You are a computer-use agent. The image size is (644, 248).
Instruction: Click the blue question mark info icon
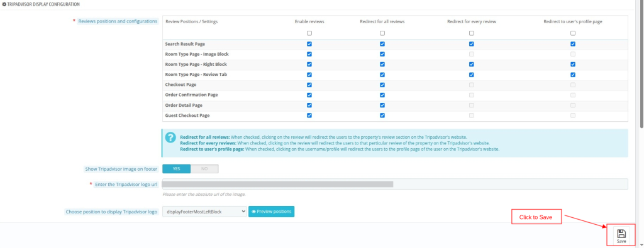(x=170, y=137)
